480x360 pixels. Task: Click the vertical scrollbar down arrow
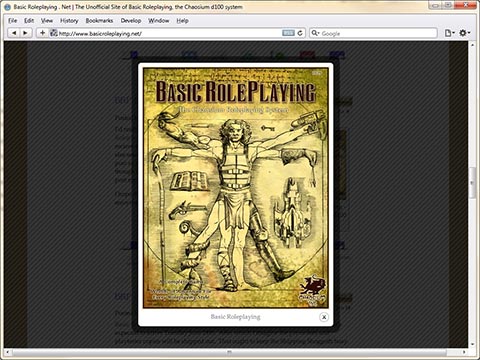472,345
